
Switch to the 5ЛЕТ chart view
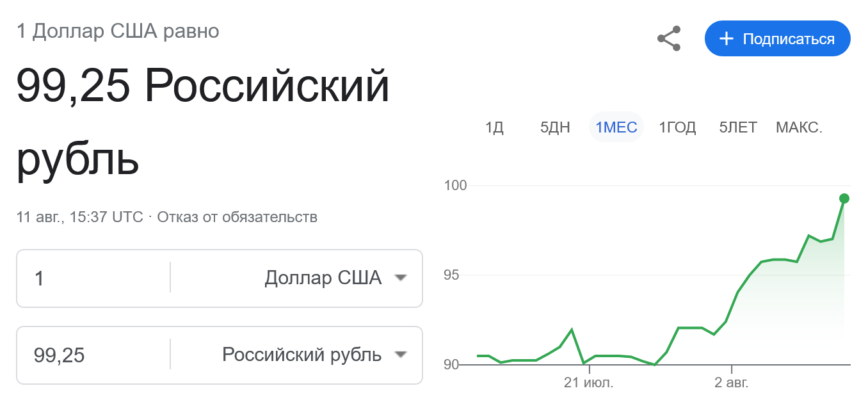tap(738, 127)
